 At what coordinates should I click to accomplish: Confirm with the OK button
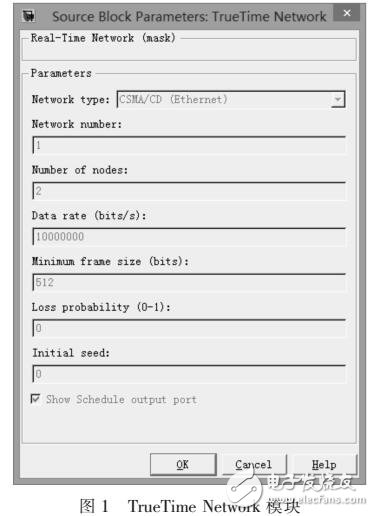click(183, 464)
